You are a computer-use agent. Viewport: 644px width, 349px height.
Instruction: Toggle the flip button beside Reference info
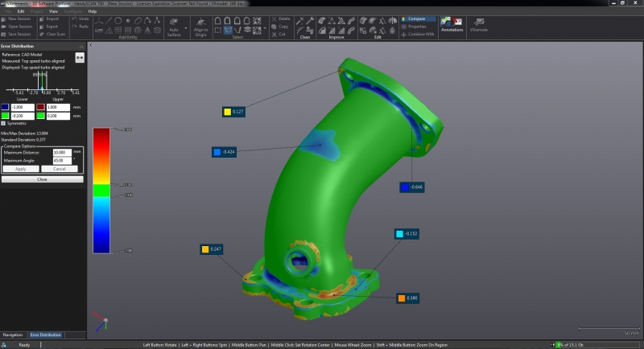(x=80, y=58)
